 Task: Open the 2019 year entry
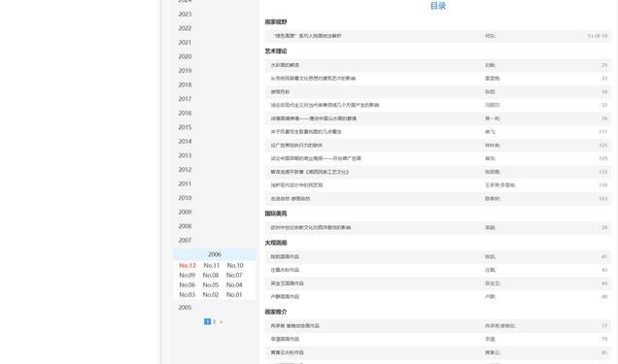tap(185, 71)
